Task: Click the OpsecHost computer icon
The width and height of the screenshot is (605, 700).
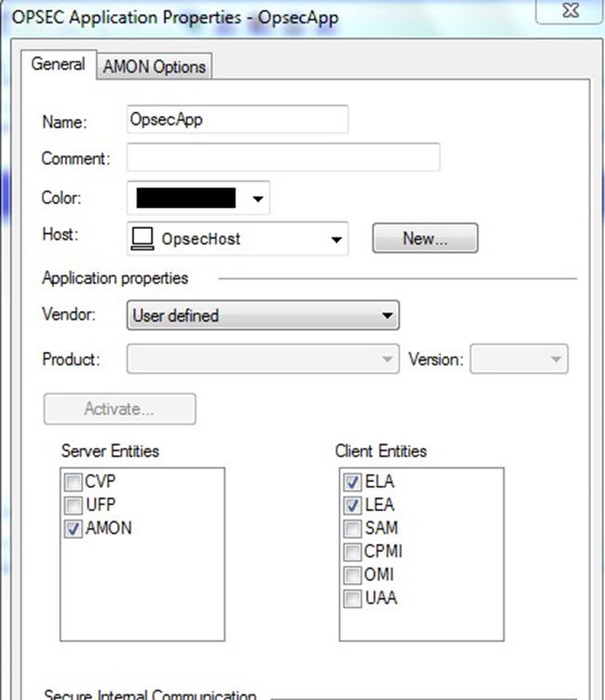Action: pyautogui.click(x=142, y=238)
